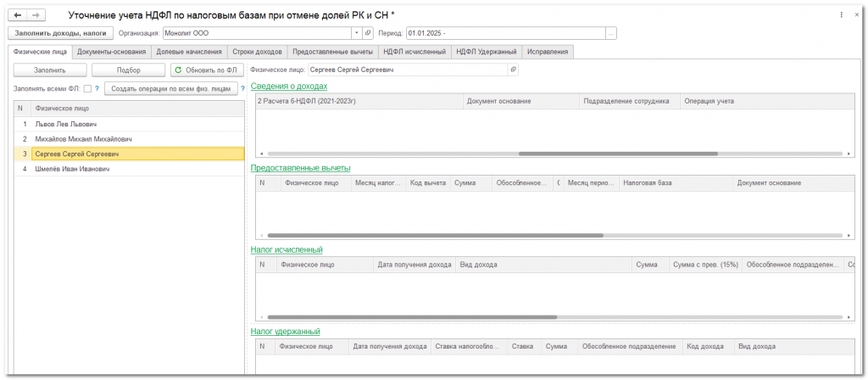Close the form with the X button
This screenshot has height=380, width=868.
click(x=857, y=15)
